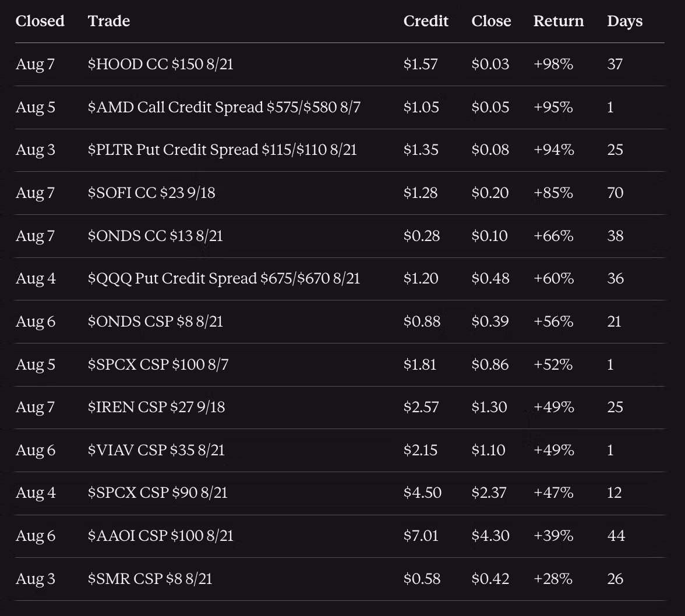The height and width of the screenshot is (616, 685).
Task: Click the Days column header
Action: coord(624,21)
